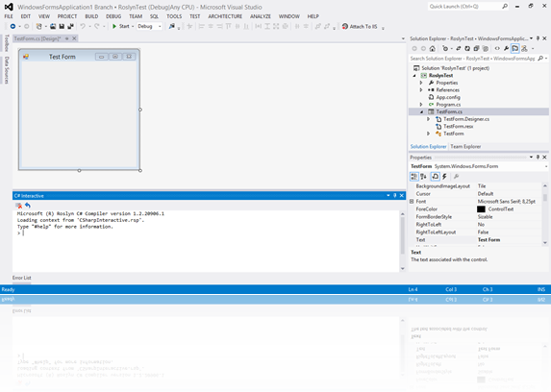The image size is (551, 392).
Task: Pin the C# Interactive panel
Action: (394, 195)
